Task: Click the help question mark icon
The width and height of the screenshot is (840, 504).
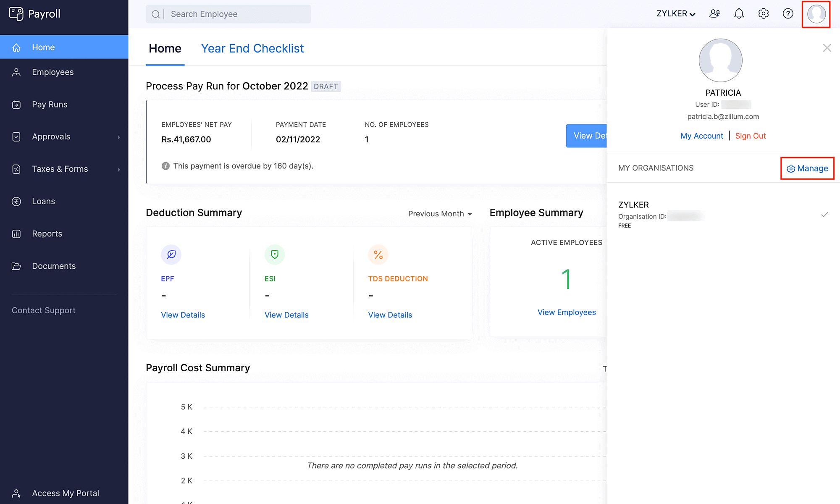Action: tap(788, 14)
